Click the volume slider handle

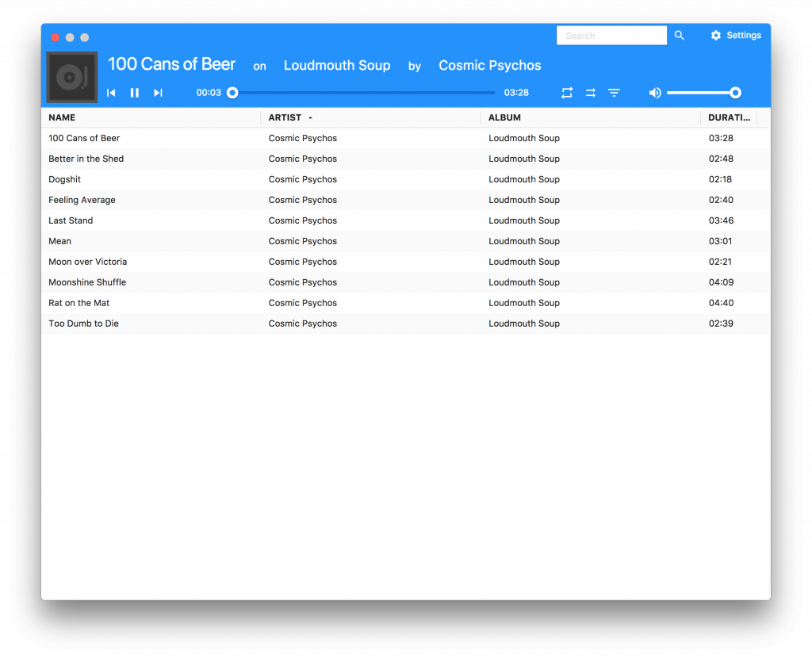(x=735, y=93)
